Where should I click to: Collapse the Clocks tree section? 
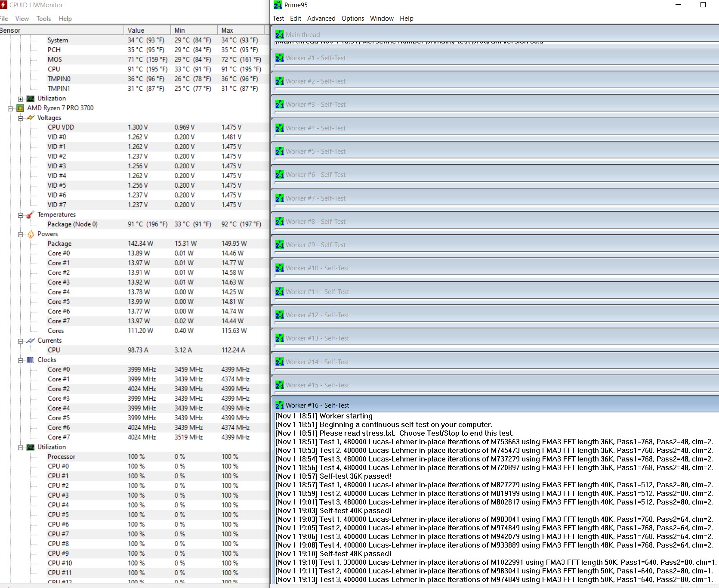pyautogui.click(x=20, y=360)
